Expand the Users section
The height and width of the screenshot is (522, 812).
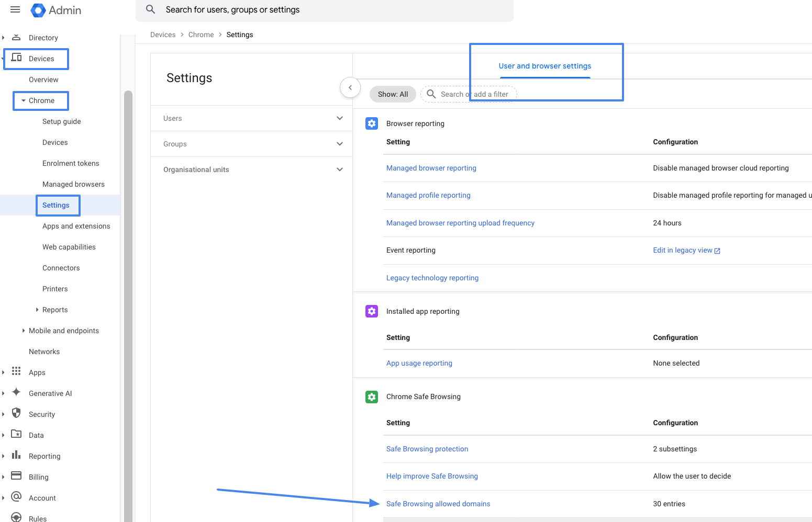pyautogui.click(x=251, y=118)
